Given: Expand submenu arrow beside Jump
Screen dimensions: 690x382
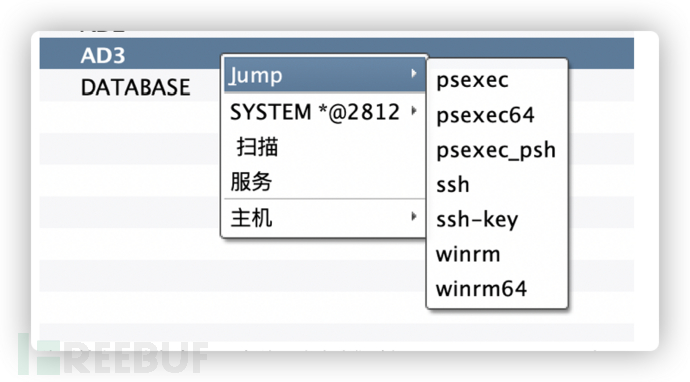Looking at the screenshot, I should (x=414, y=73).
